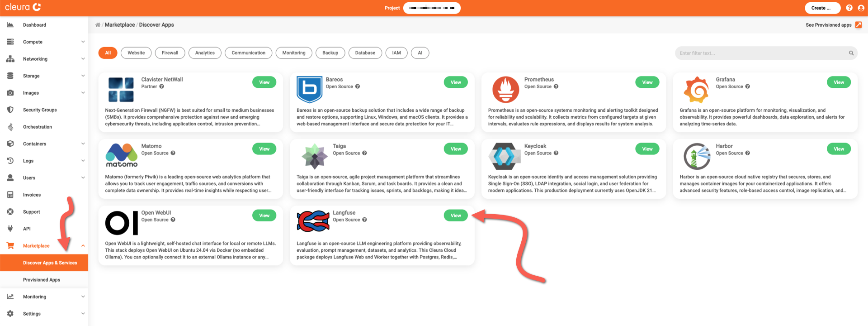This screenshot has width=868, height=326.
Task: Click the info icon beside Clavister NetWall Partner
Action: 161,86
